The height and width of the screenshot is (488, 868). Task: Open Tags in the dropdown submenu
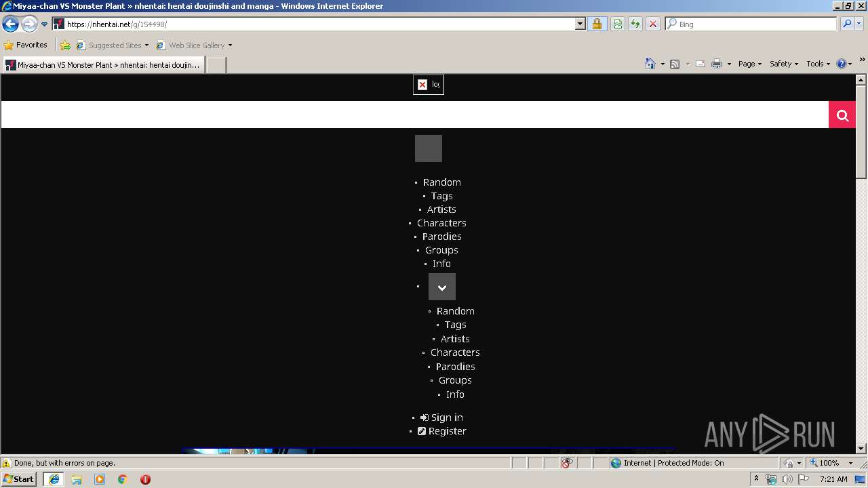click(x=456, y=325)
